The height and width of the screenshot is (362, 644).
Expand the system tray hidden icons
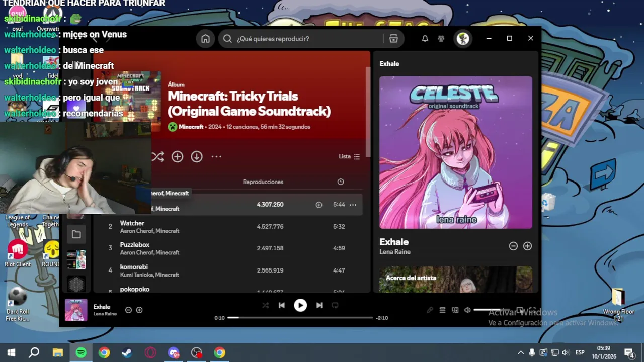pos(520,352)
